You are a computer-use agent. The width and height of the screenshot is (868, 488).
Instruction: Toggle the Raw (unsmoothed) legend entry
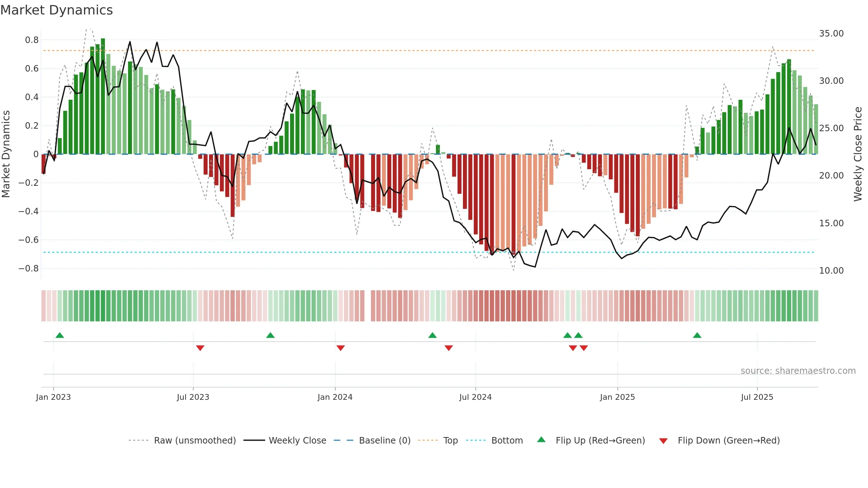(182, 440)
